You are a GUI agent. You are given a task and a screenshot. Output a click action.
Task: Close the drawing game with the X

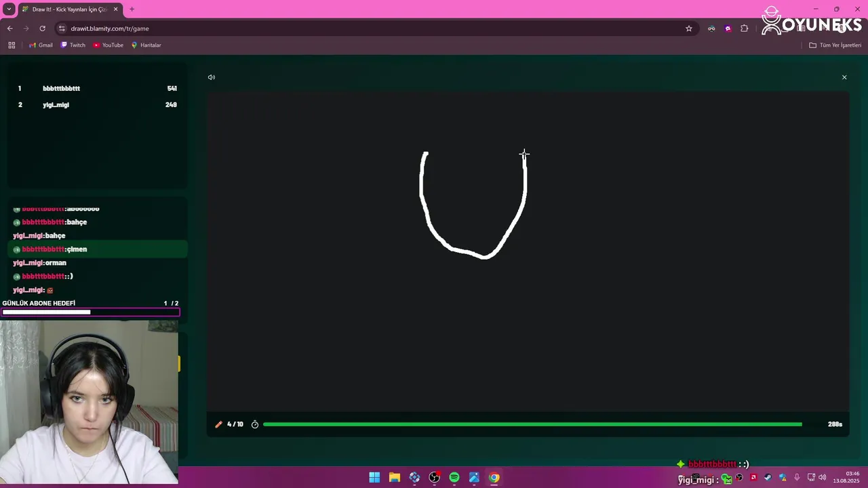click(844, 77)
